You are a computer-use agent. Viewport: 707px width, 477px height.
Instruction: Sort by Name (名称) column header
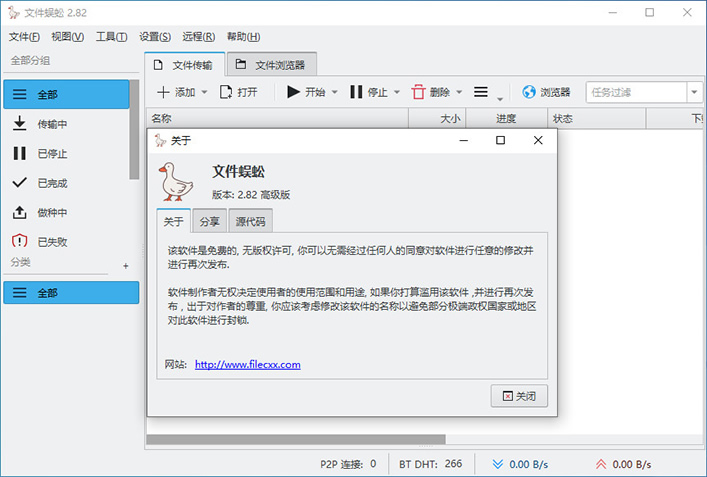click(x=277, y=119)
